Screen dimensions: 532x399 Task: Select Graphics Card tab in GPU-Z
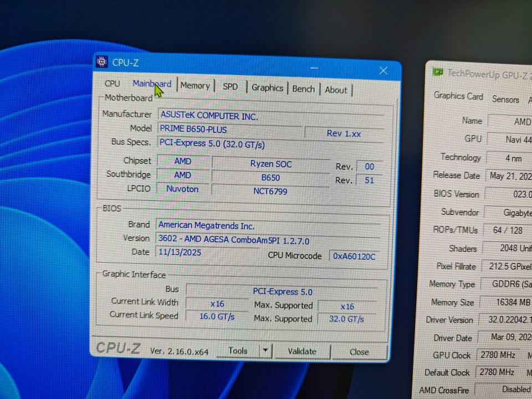click(x=458, y=96)
